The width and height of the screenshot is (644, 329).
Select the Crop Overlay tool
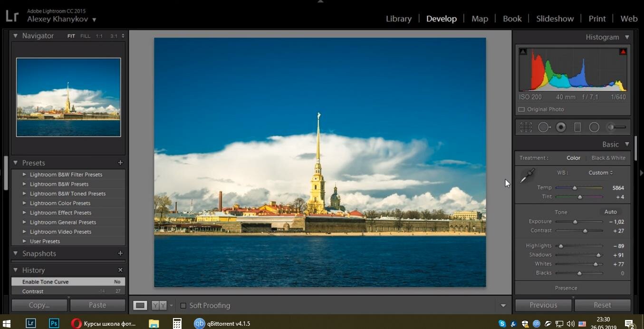tap(526, 127)
